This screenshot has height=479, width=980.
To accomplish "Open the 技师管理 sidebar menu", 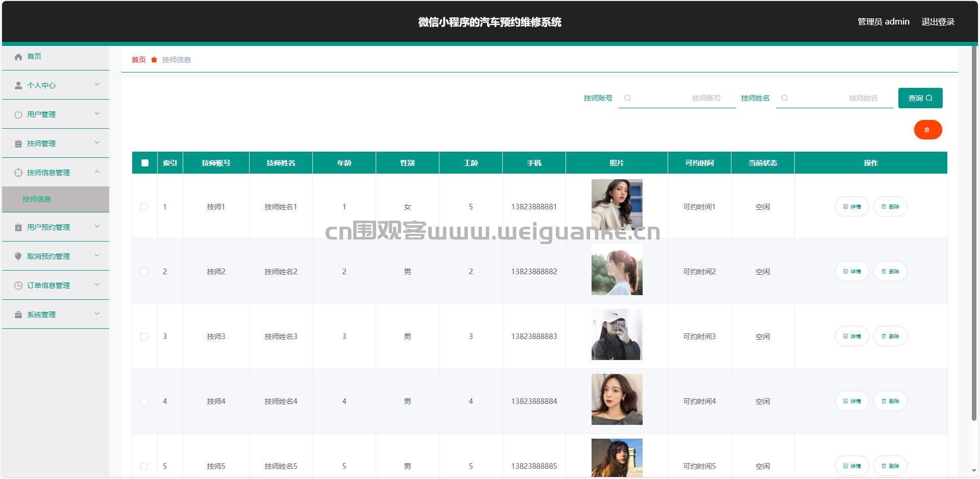I will [x=56, y=143].
